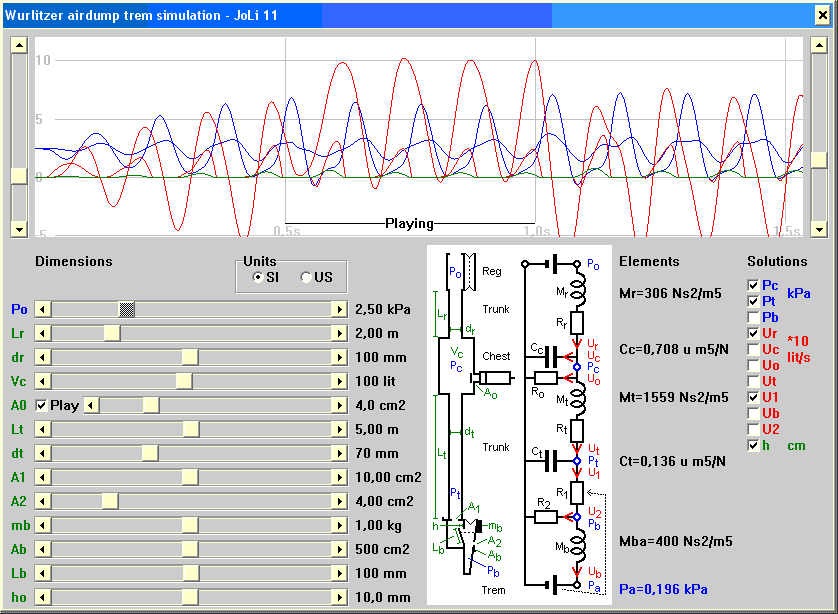Viewport: 838px width, 614px height.
Task: Click left arrow of Lr scrollbar
Action: point(43,333)
